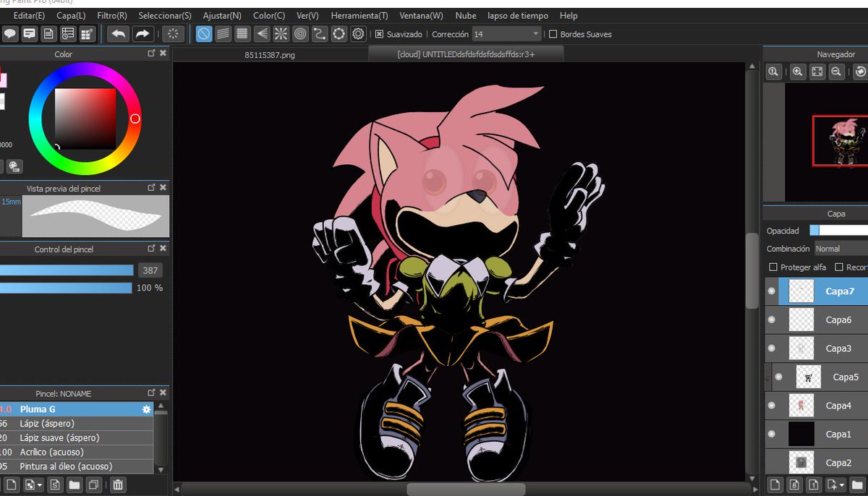Click the Undo arrow in the toolbar
The image size is (868, 496).
point(118,34)
